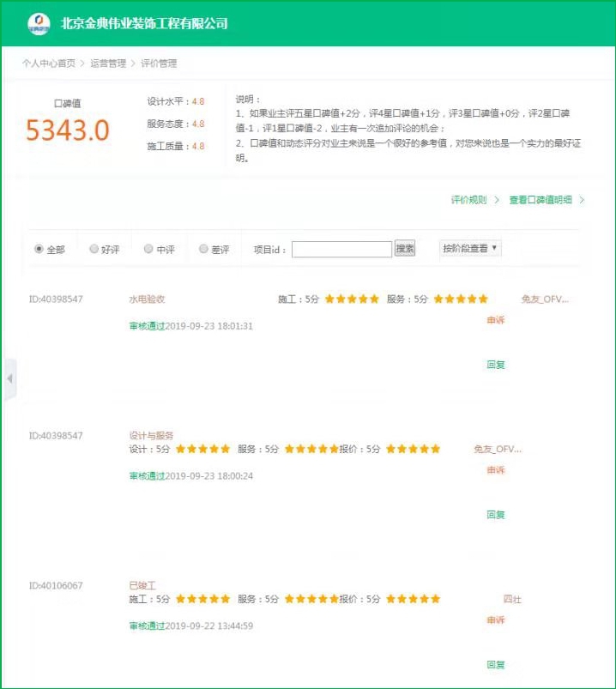616x689 pixels.
Task: Go to 个人中心首页 breadcrumb
Action: tap(48, 63)
